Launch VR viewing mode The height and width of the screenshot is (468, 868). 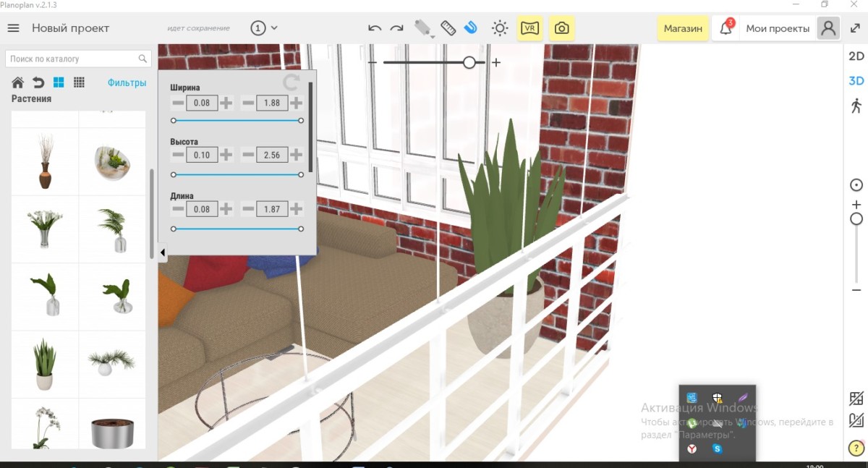point(529,28)
